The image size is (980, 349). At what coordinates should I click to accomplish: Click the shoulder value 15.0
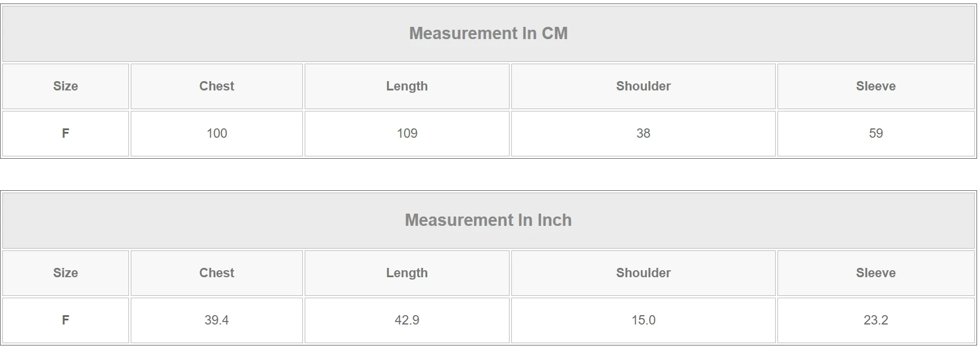[x=643, y=320]
